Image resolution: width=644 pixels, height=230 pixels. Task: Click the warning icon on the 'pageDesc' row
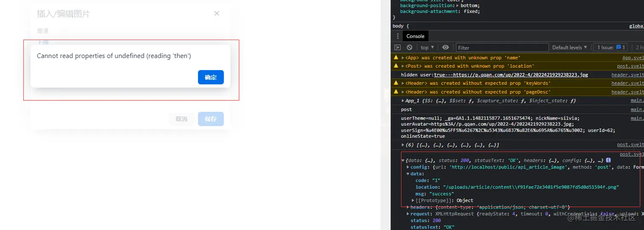396,92
